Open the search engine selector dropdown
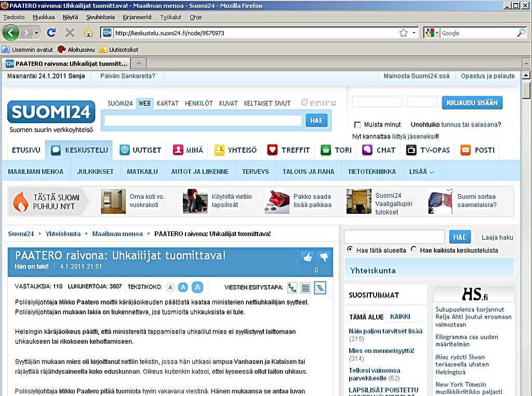Screen dimensions: 532x396 (x=431, y=33)
